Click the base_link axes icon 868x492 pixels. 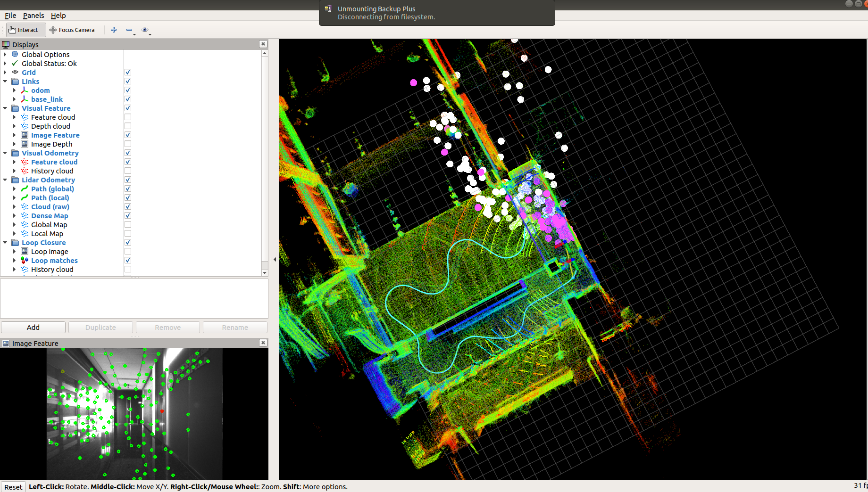click(25, 99)
